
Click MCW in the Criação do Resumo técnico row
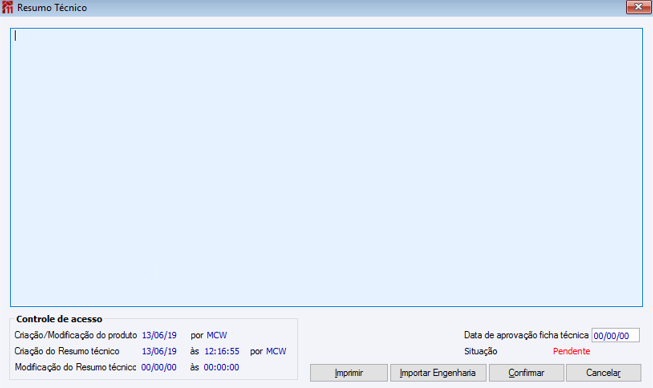click(x=276, y=351)
